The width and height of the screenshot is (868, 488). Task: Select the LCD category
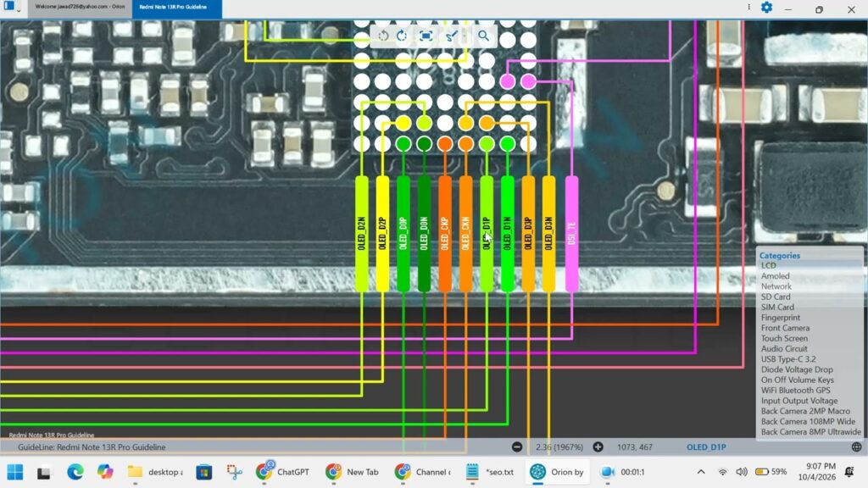tap(768, 265)
